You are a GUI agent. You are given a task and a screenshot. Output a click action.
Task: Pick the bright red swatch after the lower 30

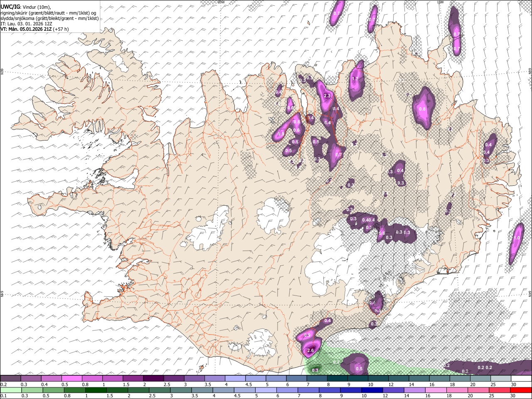[521, 390]
